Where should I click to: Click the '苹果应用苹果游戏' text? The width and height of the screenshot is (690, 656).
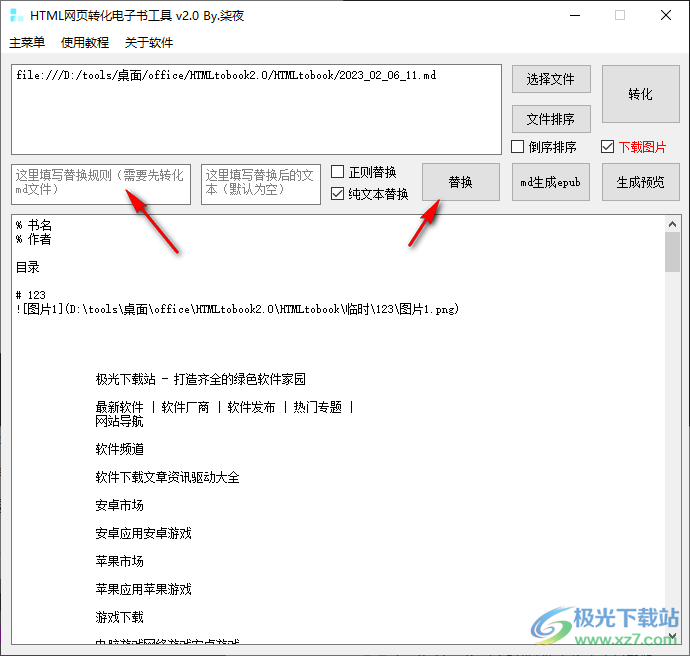[x=143, y=589]
